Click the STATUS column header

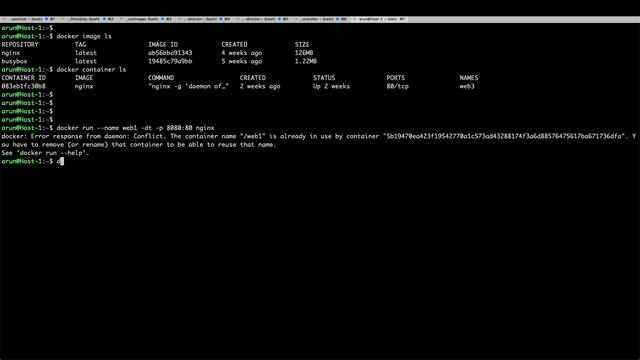pyautogui.click(x=324, y=78)
